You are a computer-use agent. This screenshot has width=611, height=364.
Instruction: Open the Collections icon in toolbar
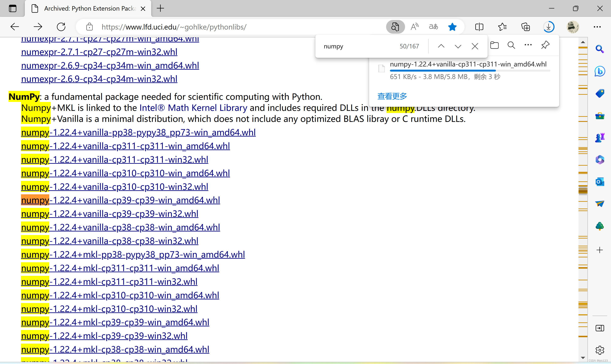(x=525, y=27)
